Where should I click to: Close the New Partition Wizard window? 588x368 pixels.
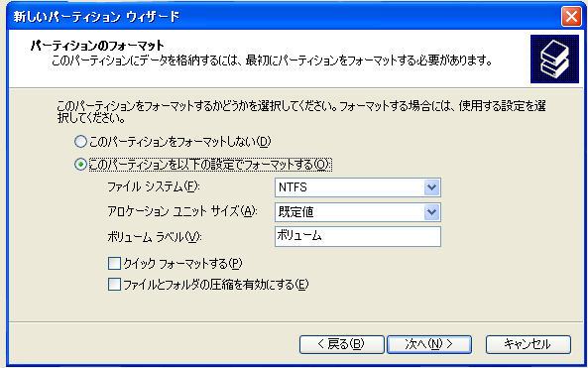click(571, 17)
